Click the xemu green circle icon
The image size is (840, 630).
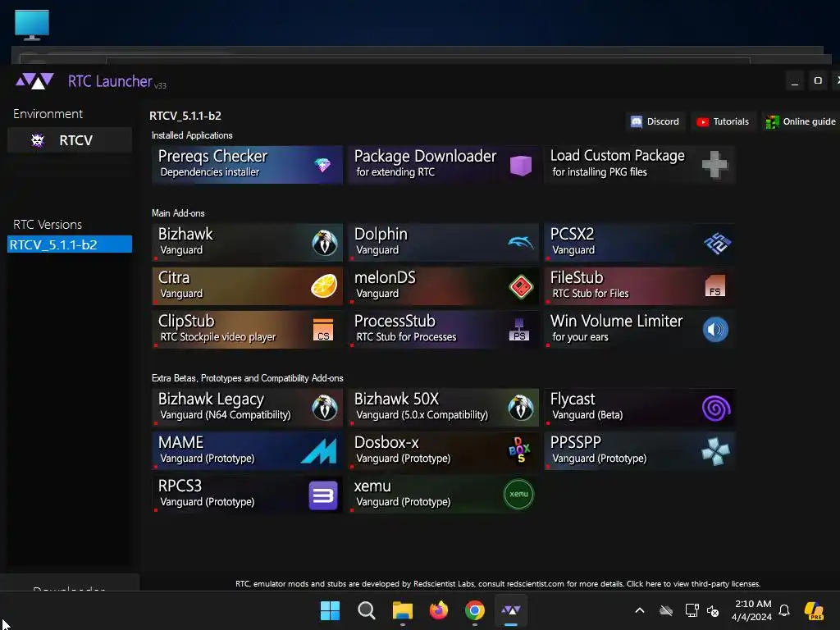click(518, 494)
